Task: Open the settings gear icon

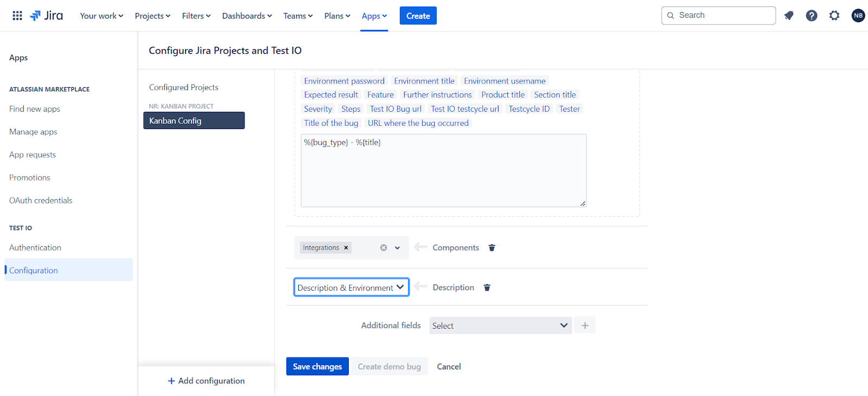Action: tap(834, 16)
